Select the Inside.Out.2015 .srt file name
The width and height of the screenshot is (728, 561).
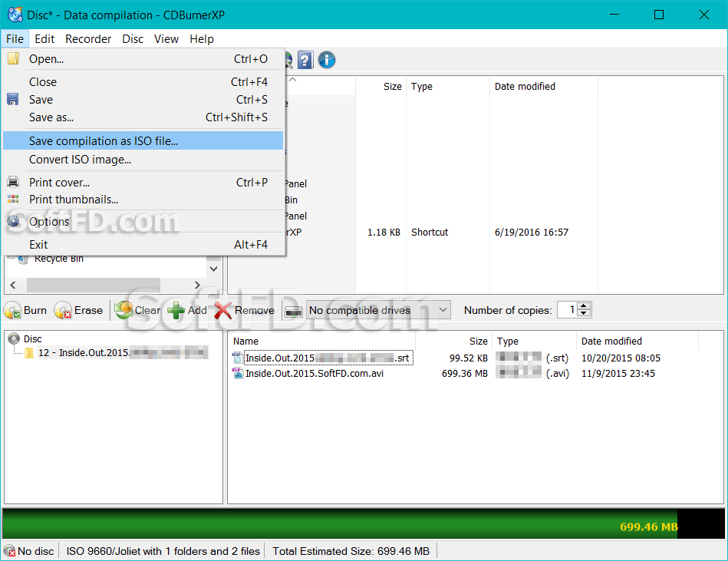pyautogui.click(x=328, y=358)
